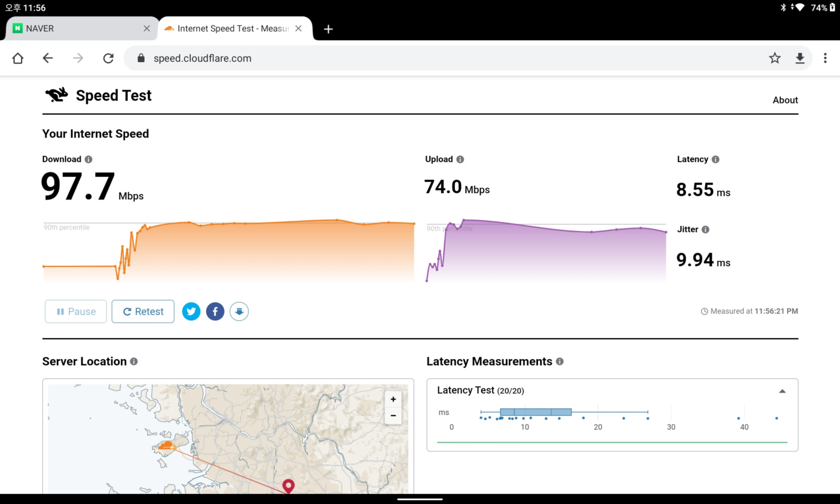Image resolution: width=840 pixels, height=504 pixels.
Task: Click the Latency info icon
Action: tap(715, 159)
